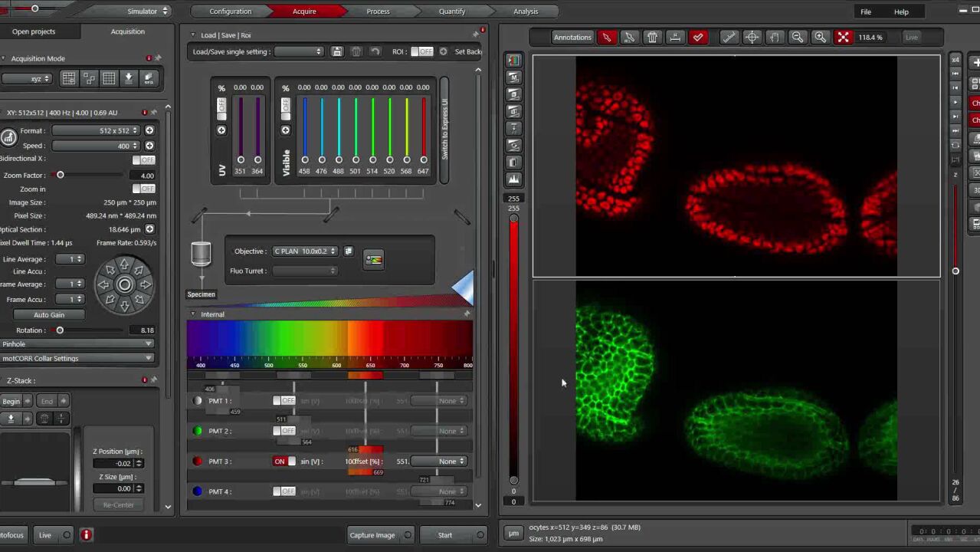Click the delete annotations trash icon
Screen dimensions: 980x552
pyautogui.click(x=652, y=37)
